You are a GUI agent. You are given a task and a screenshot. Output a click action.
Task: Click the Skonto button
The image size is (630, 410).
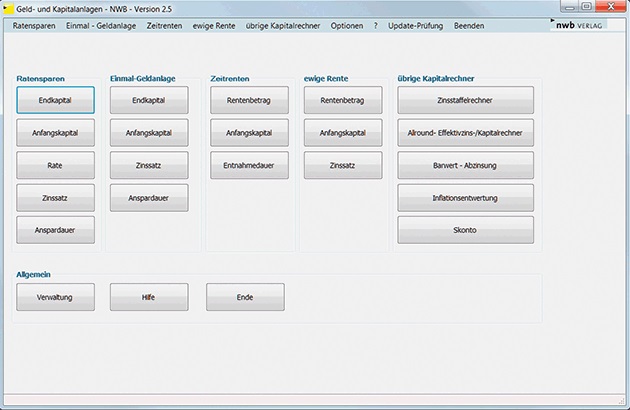click(465, 230)
